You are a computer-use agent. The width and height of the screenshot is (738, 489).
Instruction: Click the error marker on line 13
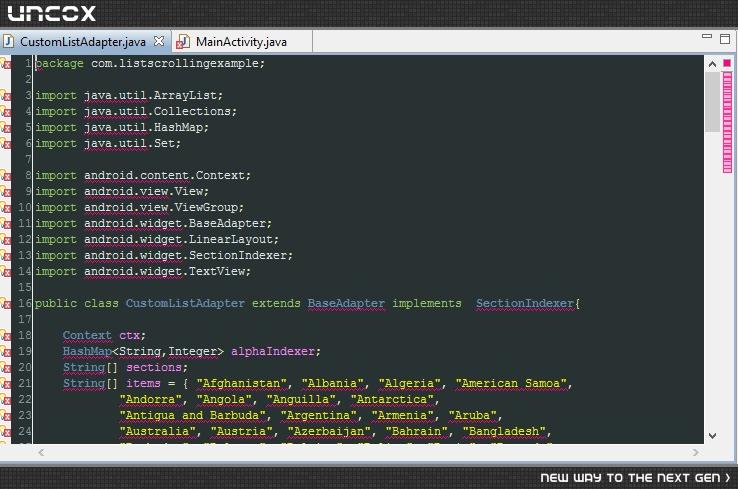click(5, 256)
